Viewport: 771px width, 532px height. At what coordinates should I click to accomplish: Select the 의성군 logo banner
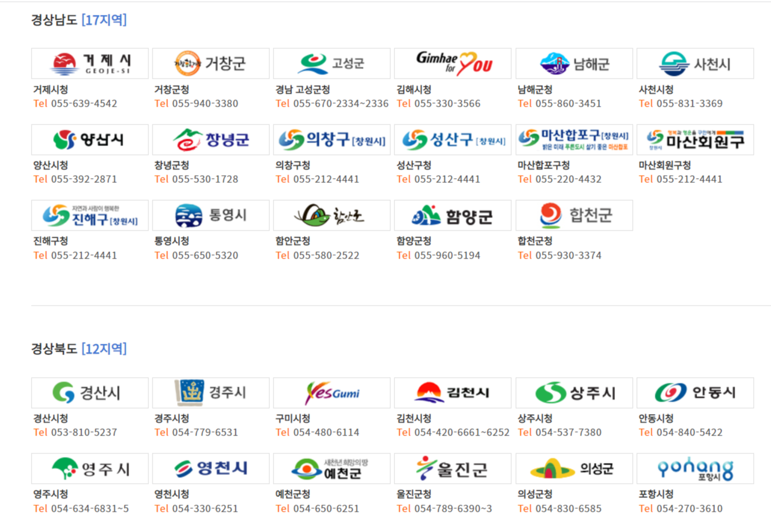574,469
